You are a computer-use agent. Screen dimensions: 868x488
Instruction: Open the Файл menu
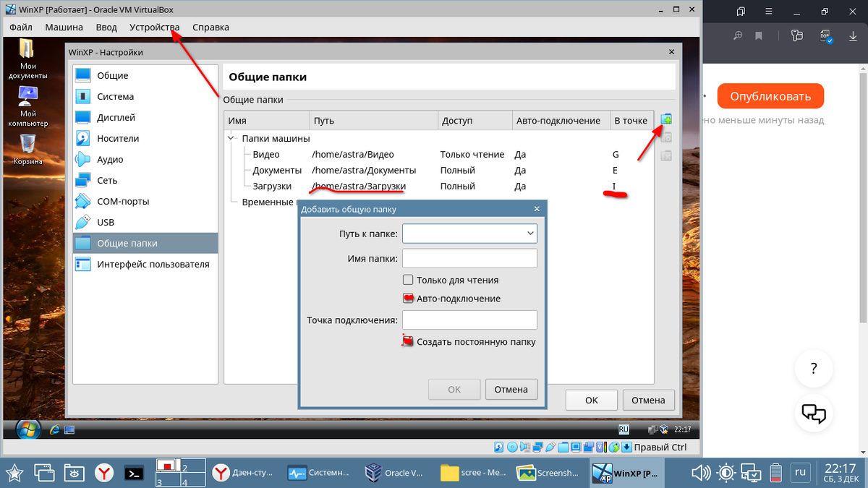[21, 27]
